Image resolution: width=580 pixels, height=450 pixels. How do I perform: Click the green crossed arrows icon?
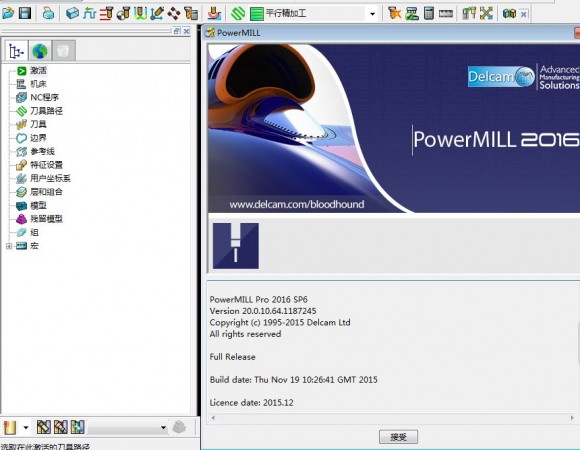[486, 14]
